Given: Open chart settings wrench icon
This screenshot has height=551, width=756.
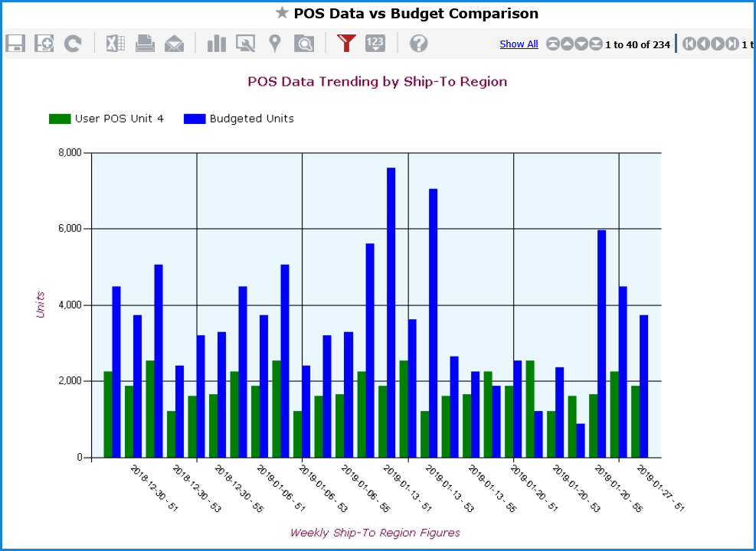Looking at the screenshot, I should tap(245, 44).
